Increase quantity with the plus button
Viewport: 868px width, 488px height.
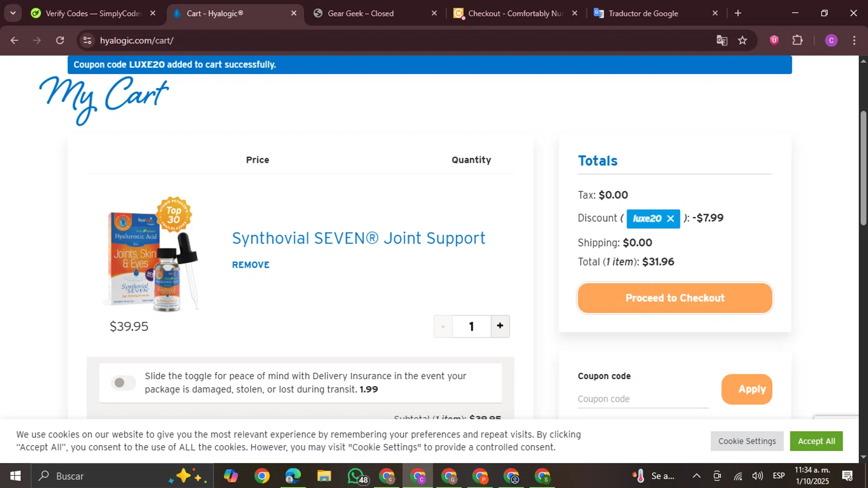[500, 326]
